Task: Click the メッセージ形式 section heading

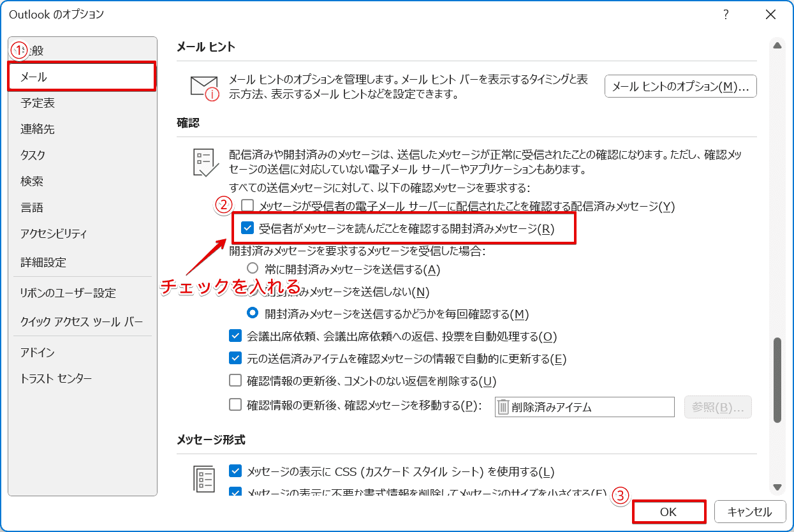Action: [211, 440]
